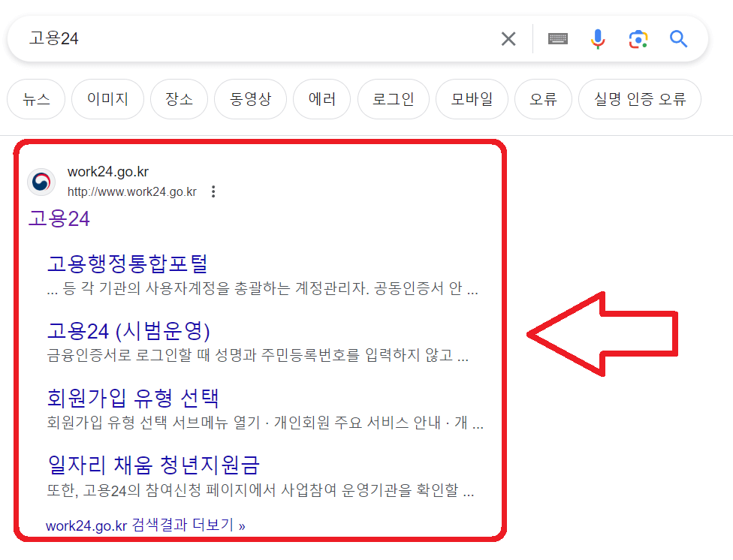Choose the 실명 인증 오류 filter

tap(639, 99)
